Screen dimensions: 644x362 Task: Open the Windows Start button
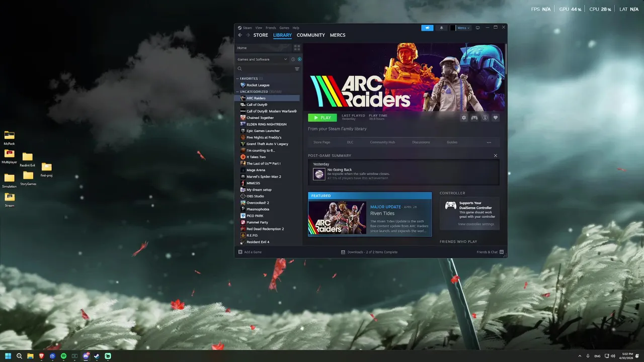(x=8, y=356)
